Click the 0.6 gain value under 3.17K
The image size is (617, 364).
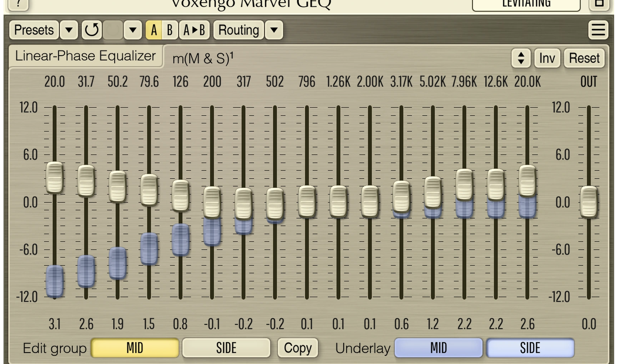(401, 324)
